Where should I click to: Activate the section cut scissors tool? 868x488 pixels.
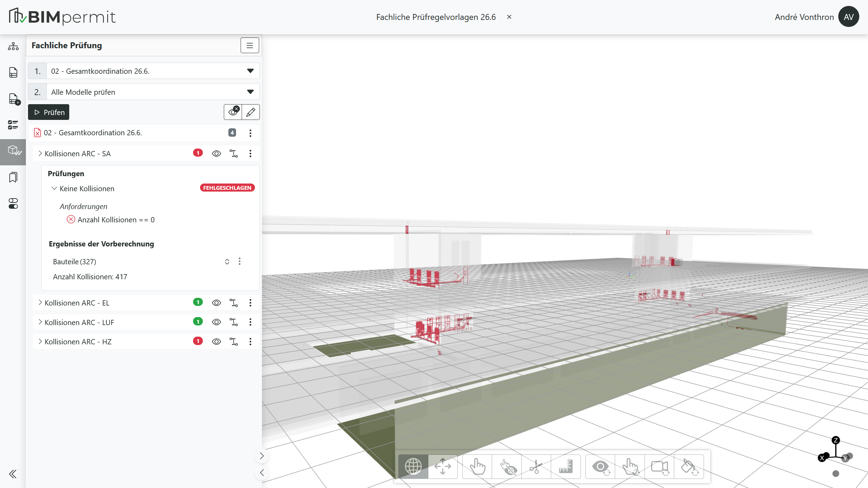pyautogui.click(x=536, y=467)
